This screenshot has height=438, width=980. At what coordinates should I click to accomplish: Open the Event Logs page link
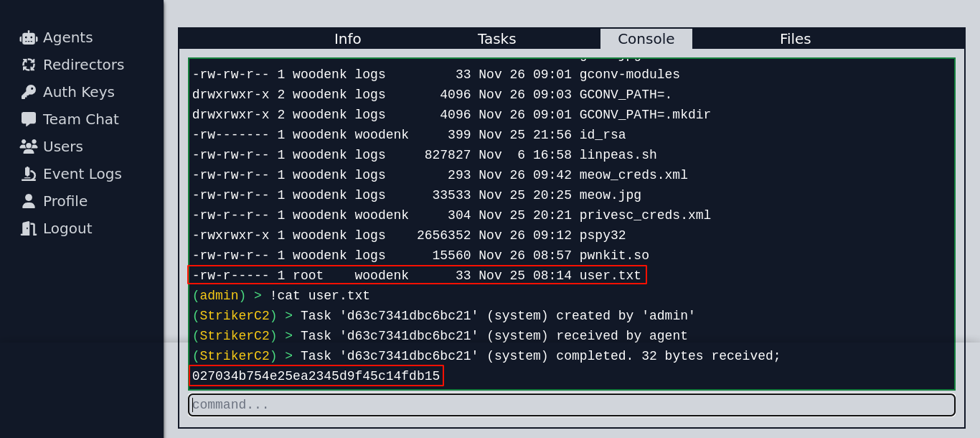point(82,174)
